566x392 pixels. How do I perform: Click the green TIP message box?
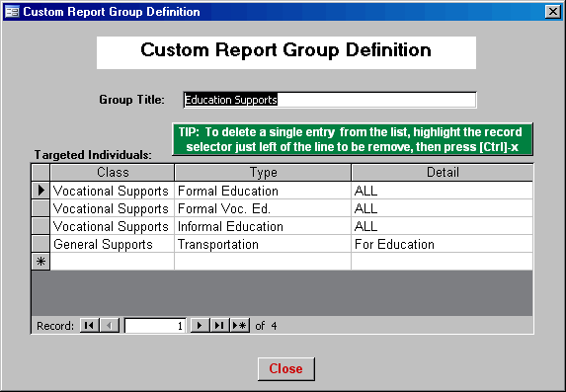(x=353, y=139)
